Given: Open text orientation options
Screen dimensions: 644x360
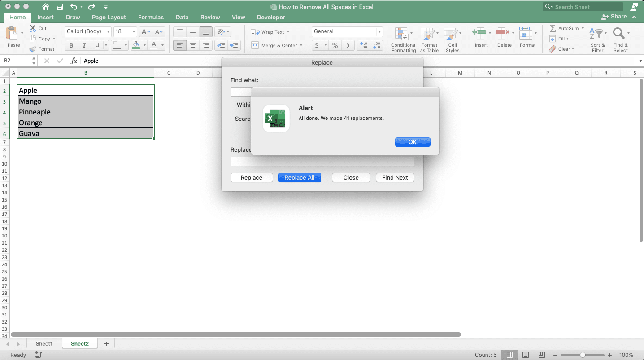Looking at the screenshot, I should tap(220, 32).
